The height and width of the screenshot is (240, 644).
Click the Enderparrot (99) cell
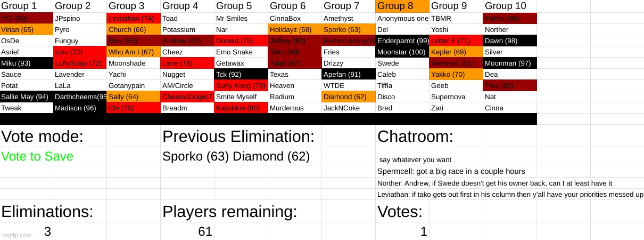click(402, 41)
